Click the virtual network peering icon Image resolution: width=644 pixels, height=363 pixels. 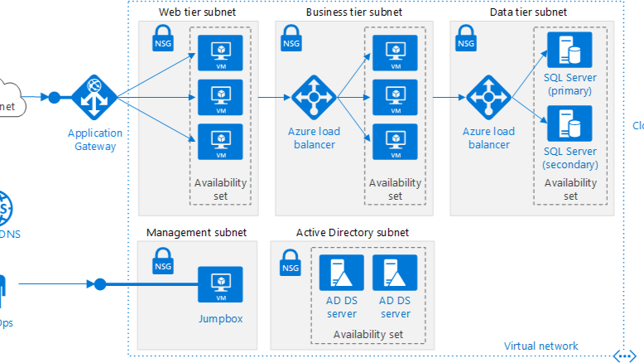click(x=624, y=356)
